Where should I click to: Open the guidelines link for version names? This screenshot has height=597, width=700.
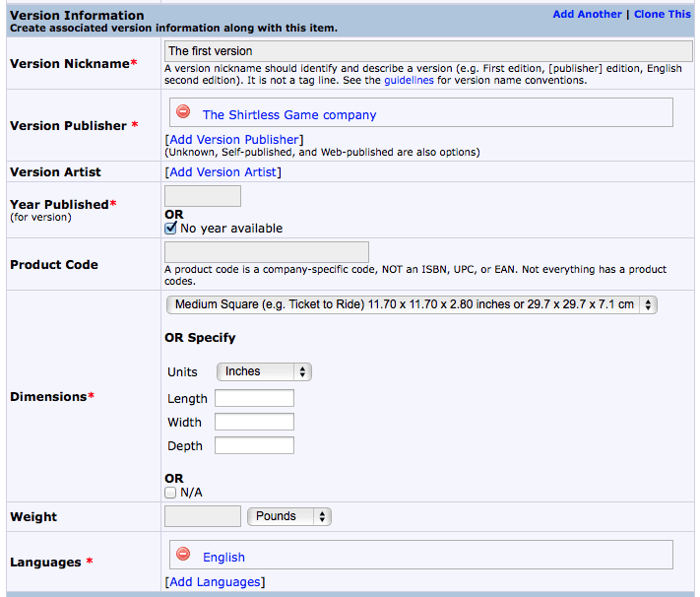point(409,81)
